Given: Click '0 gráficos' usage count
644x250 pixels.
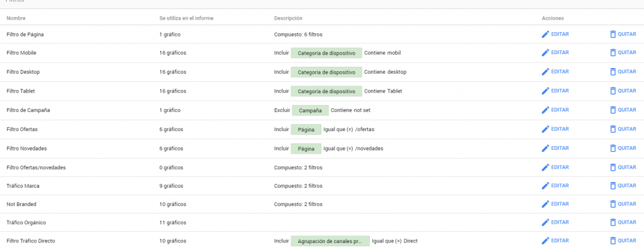Looking at the screenshot, I should pyautogui.click(x=171, y=168).
